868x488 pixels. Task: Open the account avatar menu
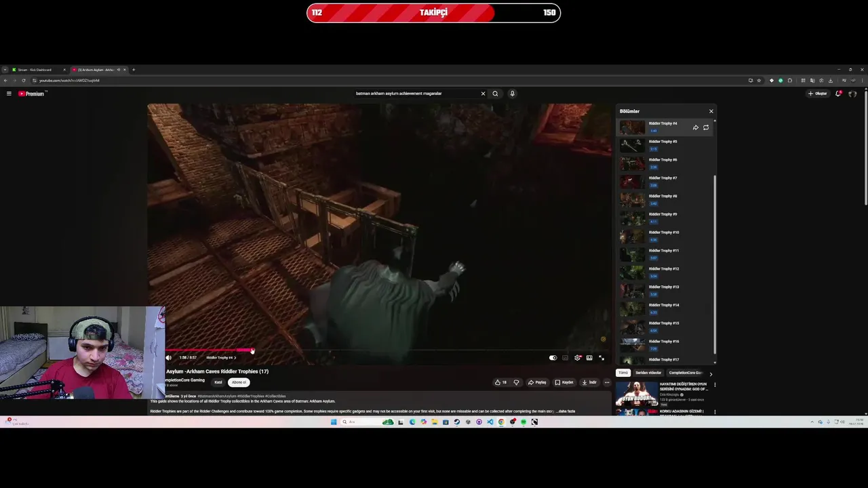coord(852,94)
